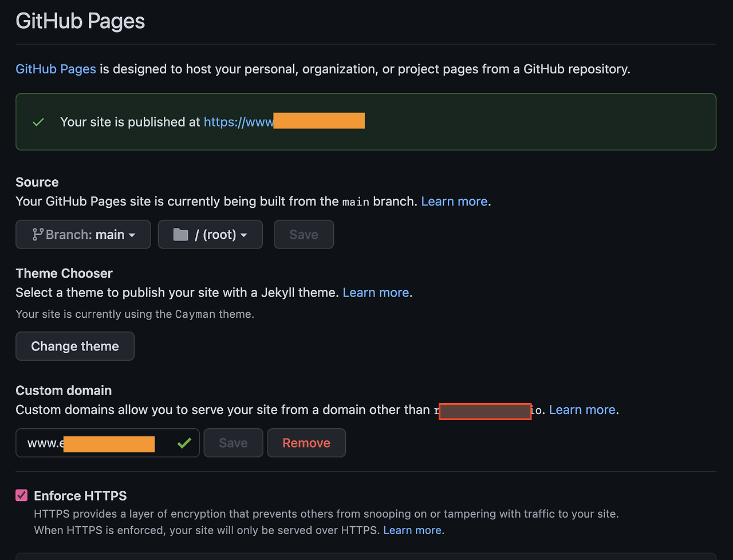Click the green check icon in published banner

[x=38, y=122]
